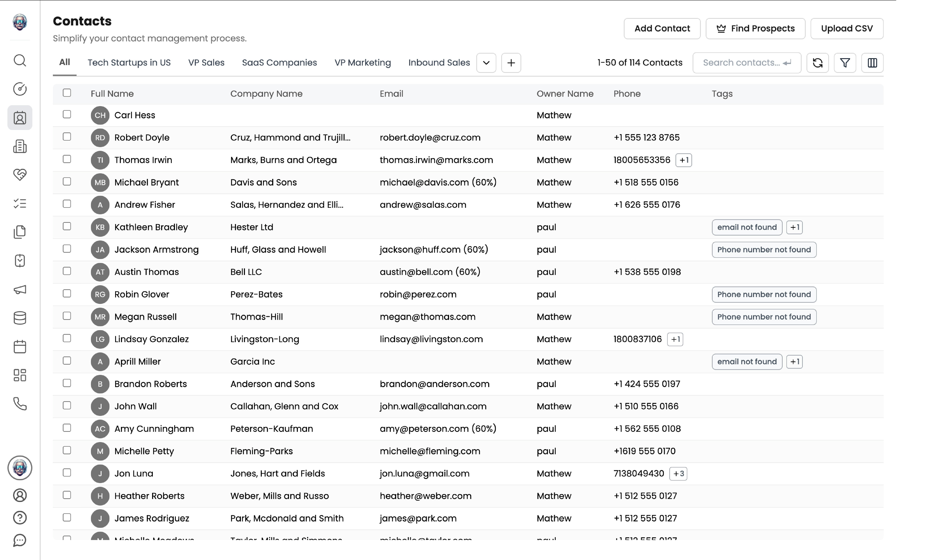Switch to the Tech Startups in US tab
Image resolution: width=936 pixels, height=560 pixels.
tap(129, 63)
